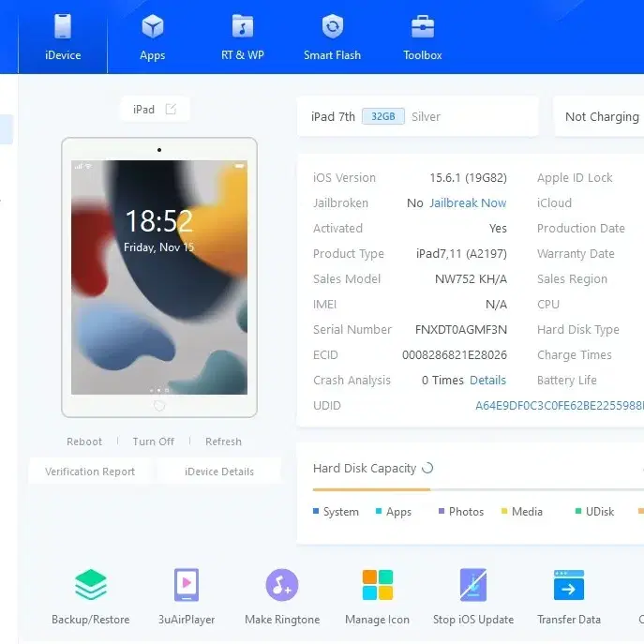
Task: Click the Warranty Date label
Action: click(x=576, y=254)
